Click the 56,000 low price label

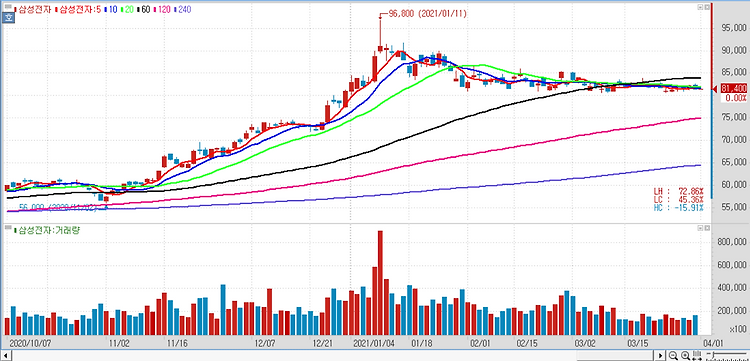(x=57, y=208)
